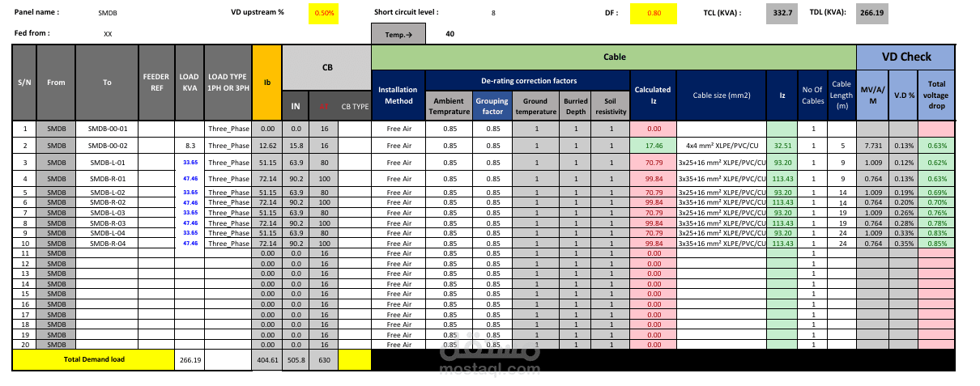Select the Buried Depth header
This screenshot has width=980, height=386.
pyautogui.click(x=576, y=106)
